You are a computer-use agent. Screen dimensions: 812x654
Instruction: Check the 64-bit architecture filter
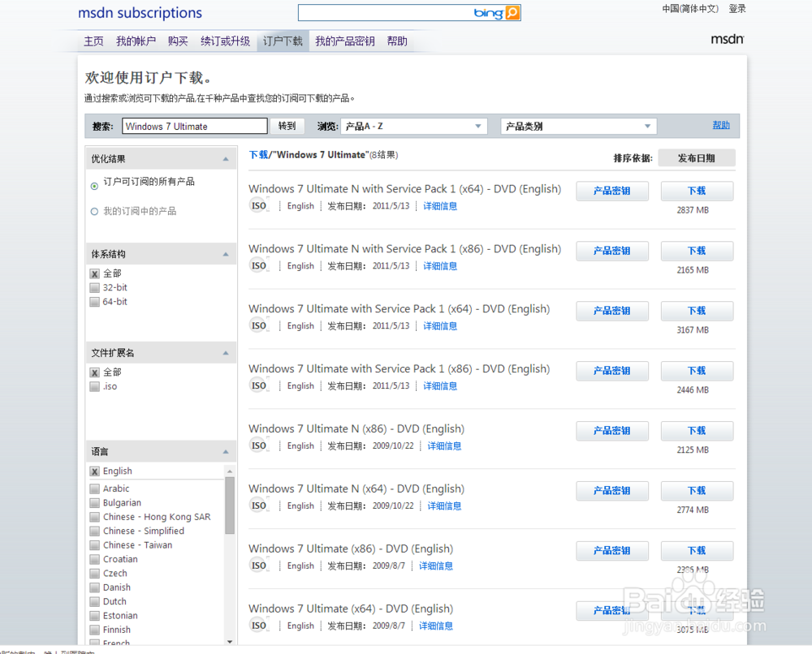tap(94, 302)
